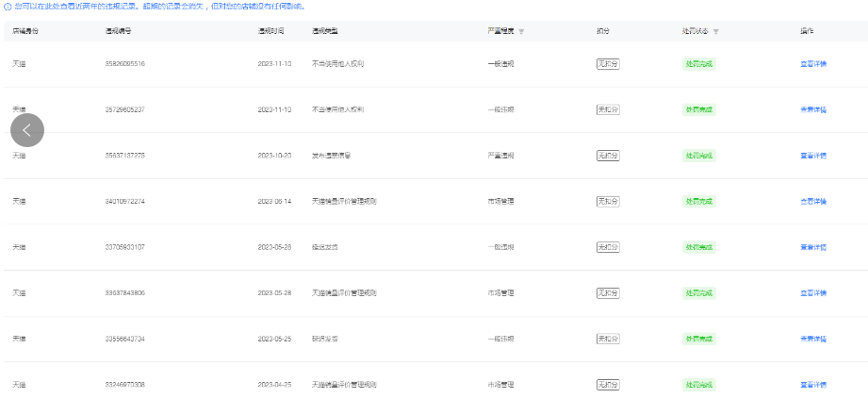The width and height of the screenshot is (868, 415).
Task: Click the 扣分 column header
Action: point(602,31)
